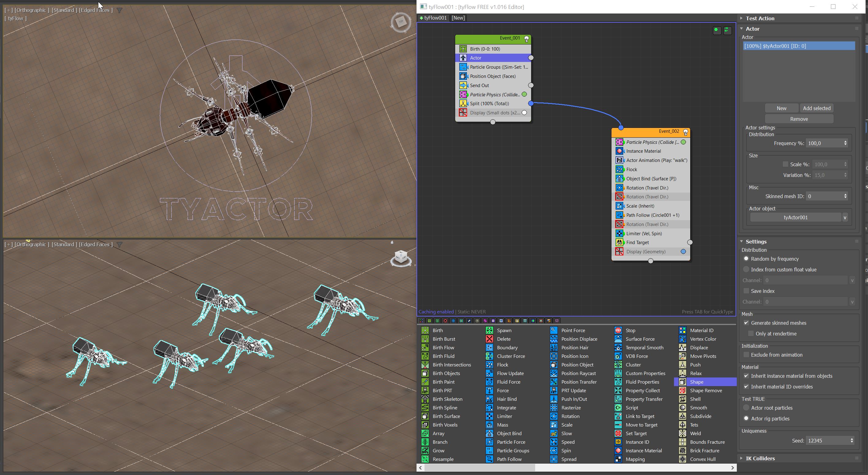
Task: Select the Path Follow Circle001 operator
Action: pos(651,215)
